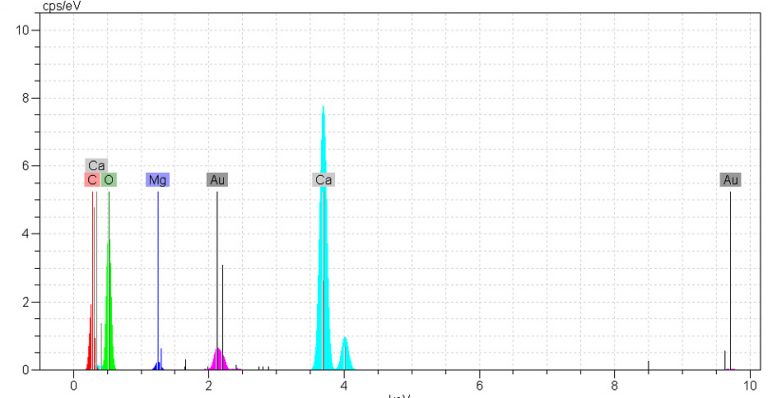Select the magenta Au peak
This screenshot has width=768, height=398.
[218, 360]
